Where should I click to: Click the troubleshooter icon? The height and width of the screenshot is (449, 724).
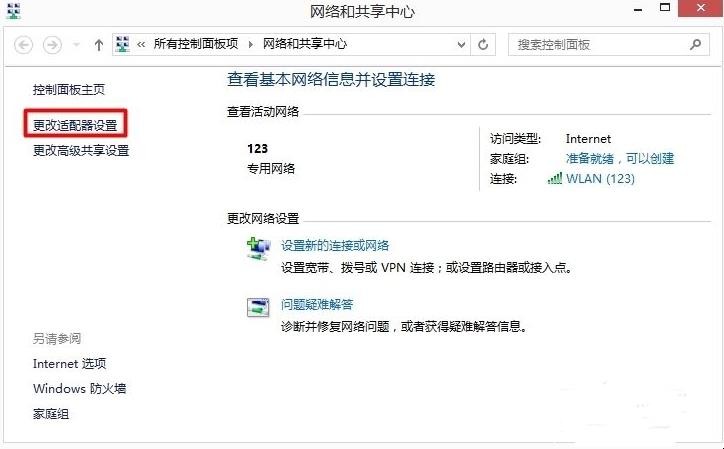coord(258,307)
